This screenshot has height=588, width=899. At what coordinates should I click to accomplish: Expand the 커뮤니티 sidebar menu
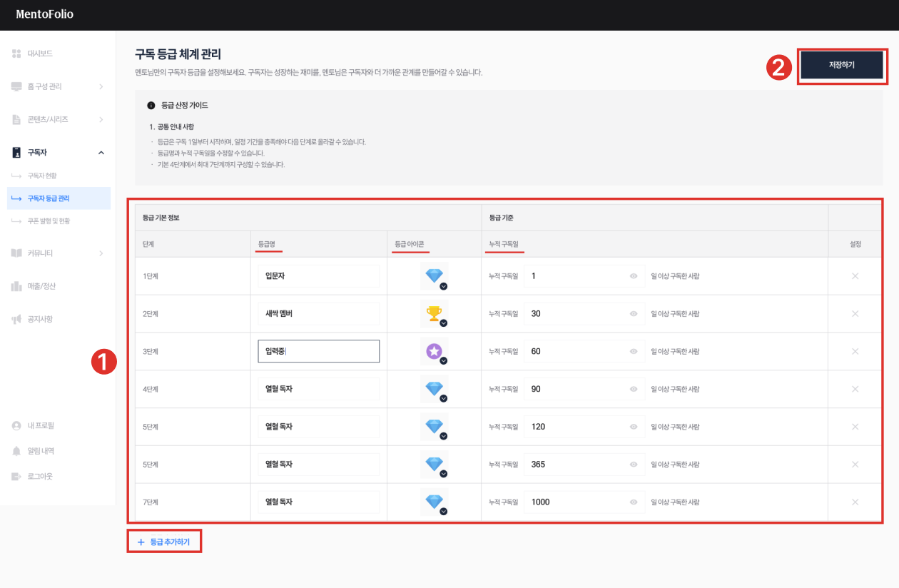tap(101, 253)
